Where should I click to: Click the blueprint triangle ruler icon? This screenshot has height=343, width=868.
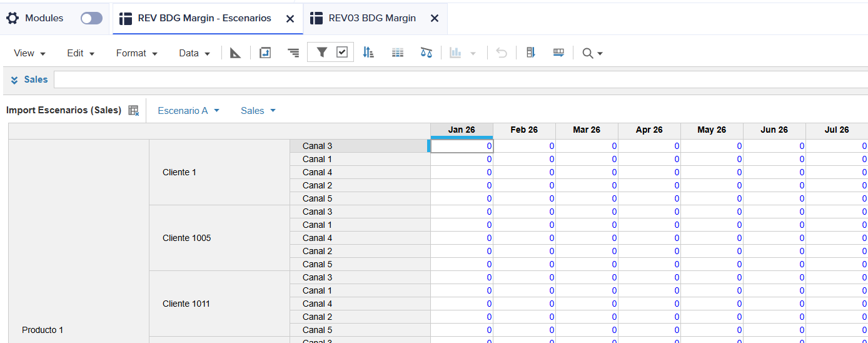tap(235, 53)
